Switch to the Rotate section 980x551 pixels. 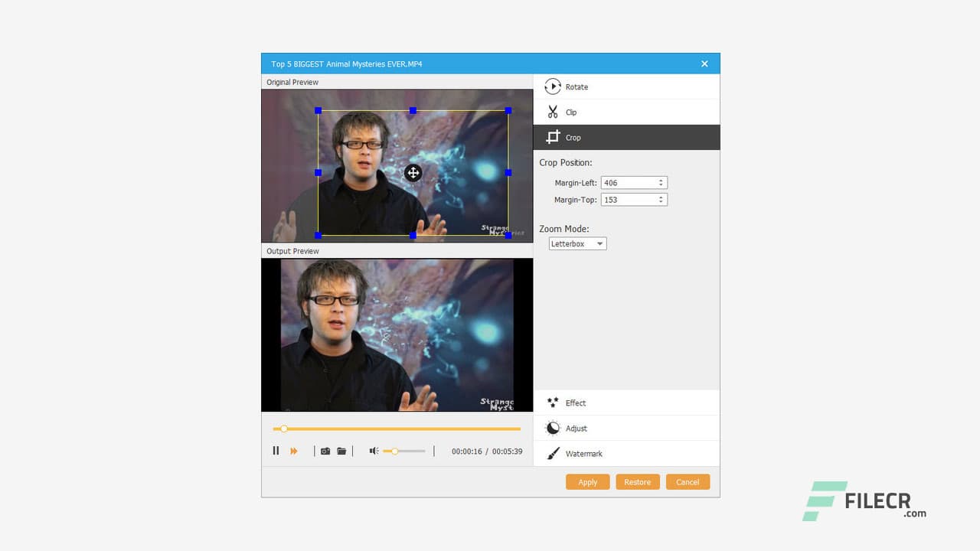577,86
